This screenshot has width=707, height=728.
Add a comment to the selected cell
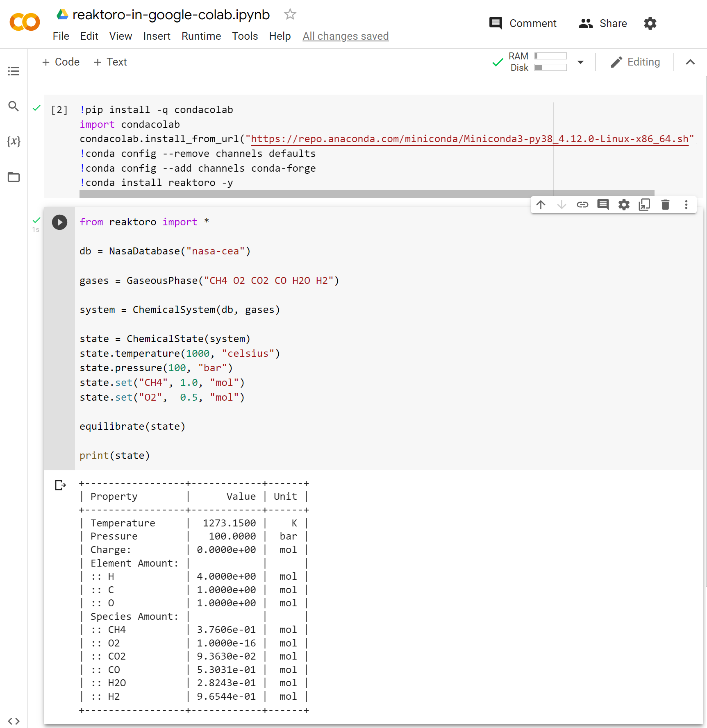603,204
